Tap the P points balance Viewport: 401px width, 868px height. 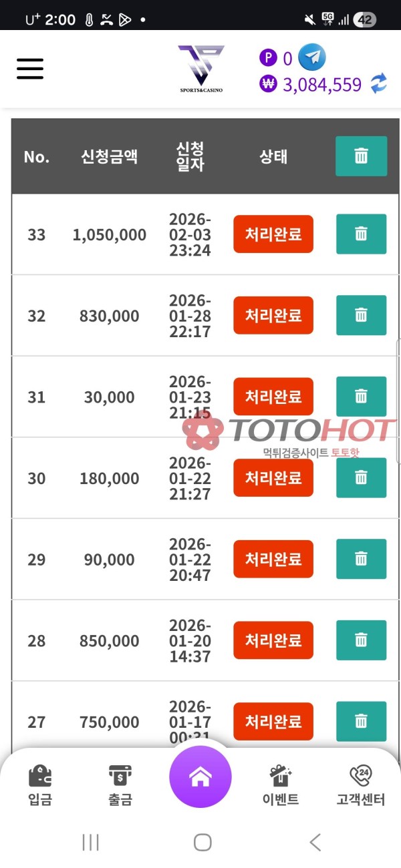point(276,59)
